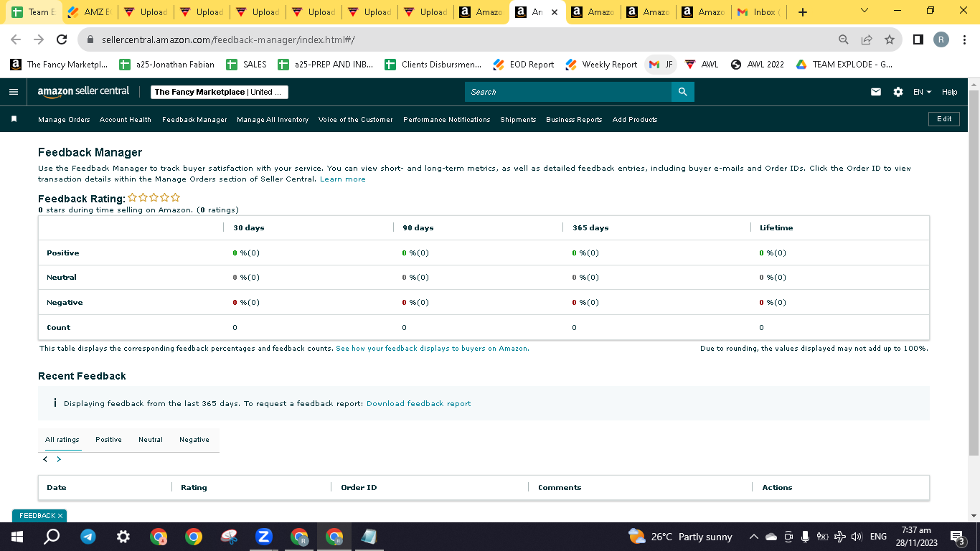Select the Positive tab
Screen dimensions: 980x551
(108, 440)
